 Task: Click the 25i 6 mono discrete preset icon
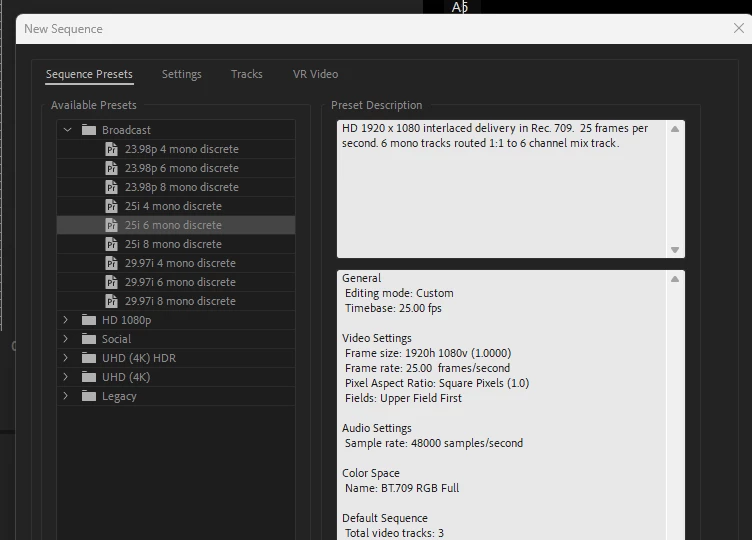click(x=111, y=225)
